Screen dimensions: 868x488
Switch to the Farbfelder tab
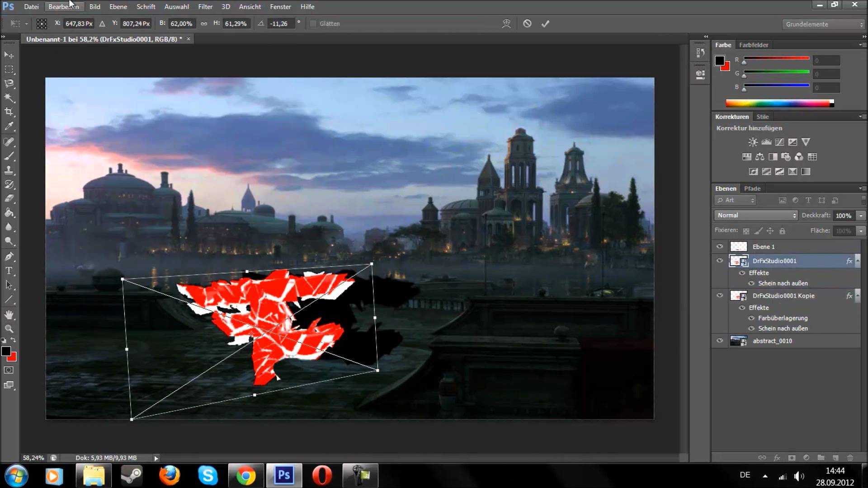coord(754,45)
